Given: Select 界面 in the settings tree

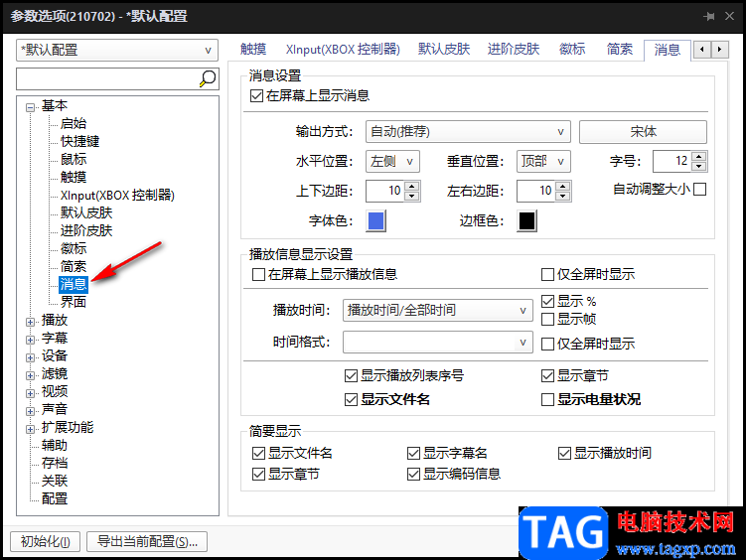Looking at the screenshot, I should tap(74, 302).
